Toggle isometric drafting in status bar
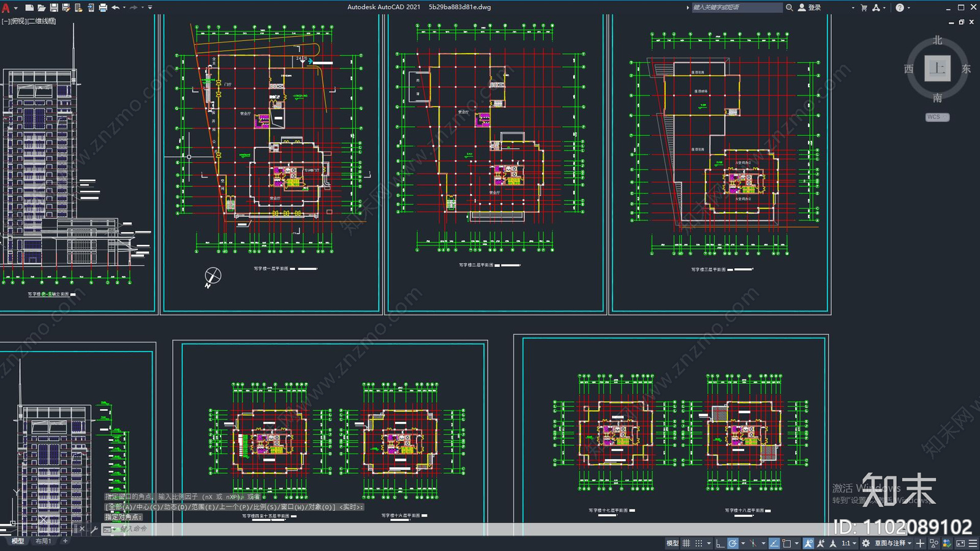This screenshot has width=980, height=551. coord(753,543)
